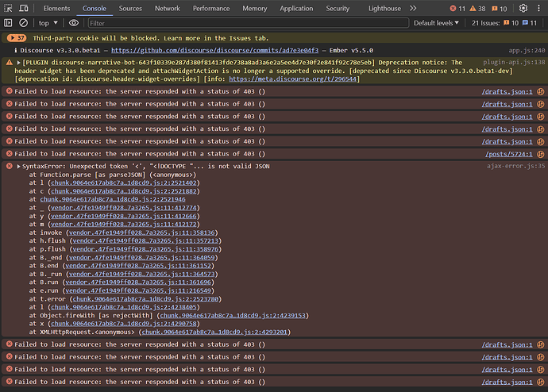Open the plugin-api.js:138 source location
Image resolution: width=548 pixels, height=392 pixels.
514,63
